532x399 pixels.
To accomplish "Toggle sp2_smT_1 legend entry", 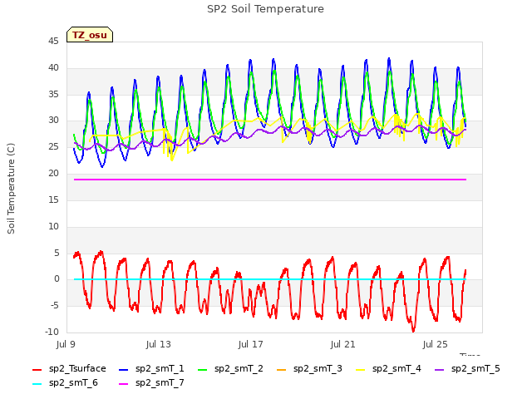I will click(x=151, y=369).
